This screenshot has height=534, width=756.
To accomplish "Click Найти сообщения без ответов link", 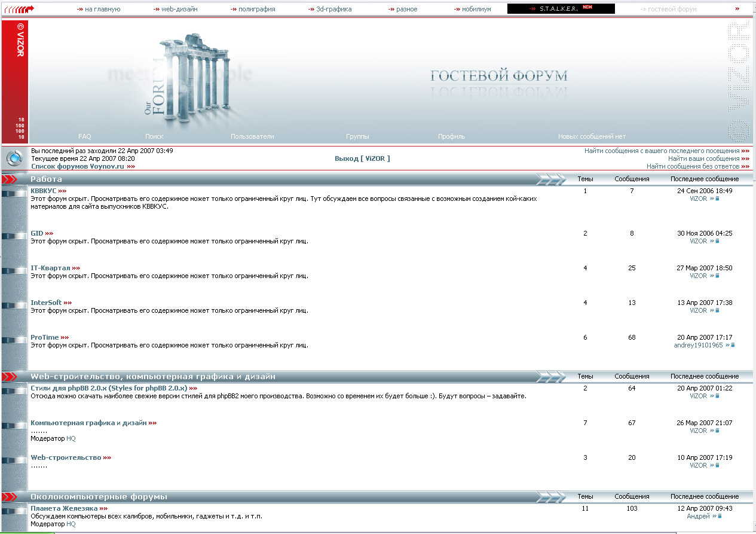I will click(x=693, y=167).
